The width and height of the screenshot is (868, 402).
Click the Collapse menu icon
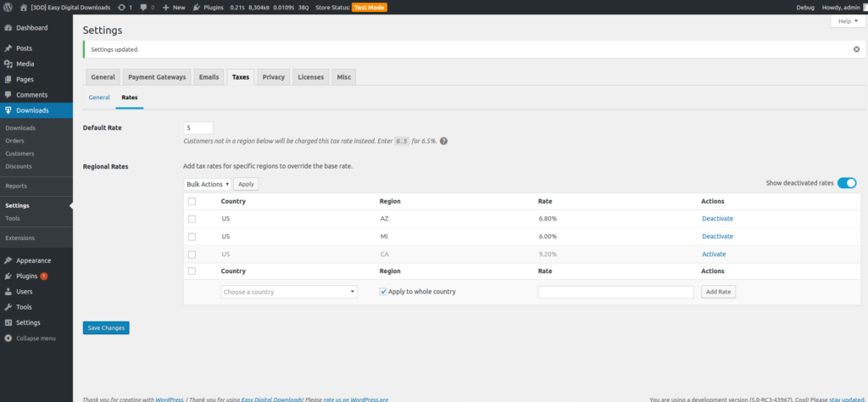point(8,338)
